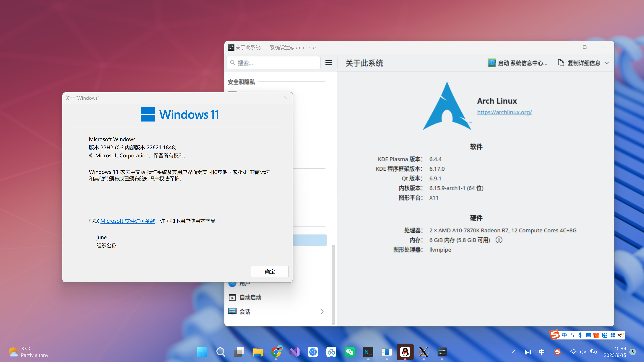Toggle punctuation mode on Sogou floating bar

pyautogui.click(x=572, y=335)
